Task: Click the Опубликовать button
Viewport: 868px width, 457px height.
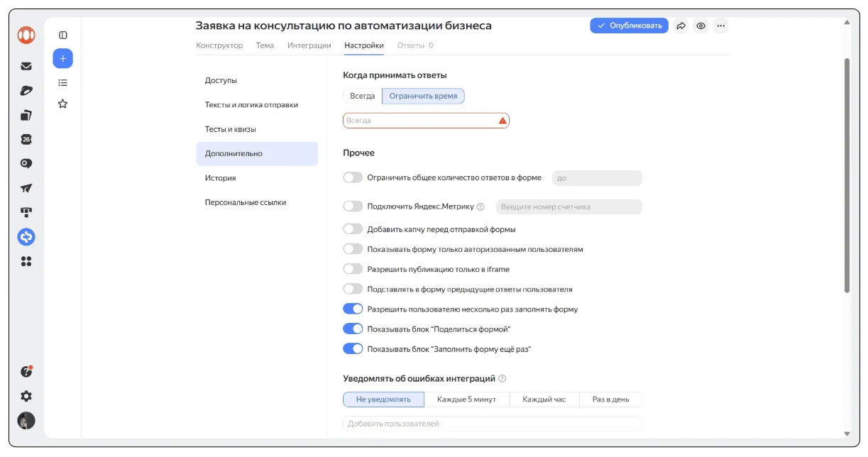Action: pos(629,26)
